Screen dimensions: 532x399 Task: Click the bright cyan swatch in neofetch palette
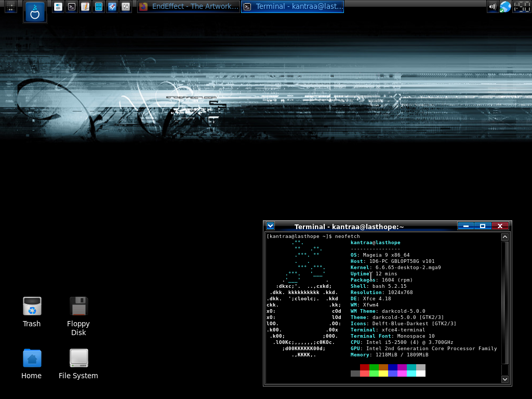(x=411, y=373)
